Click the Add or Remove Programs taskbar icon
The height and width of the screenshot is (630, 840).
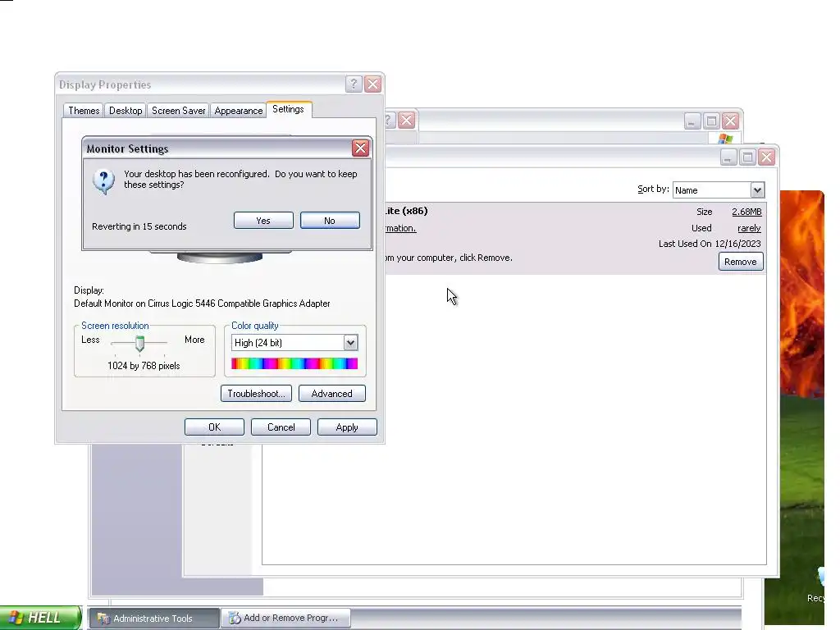[x=235, y=619]
